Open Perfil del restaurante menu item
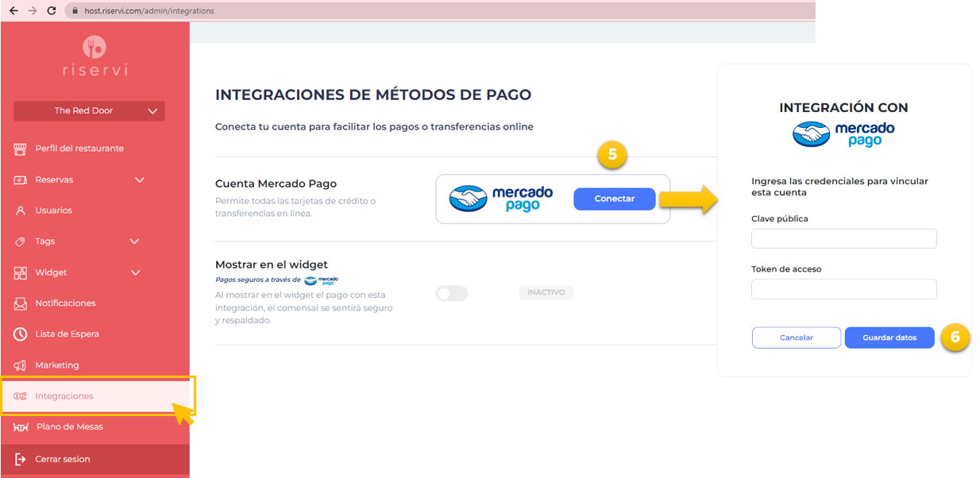 [79, 148]
